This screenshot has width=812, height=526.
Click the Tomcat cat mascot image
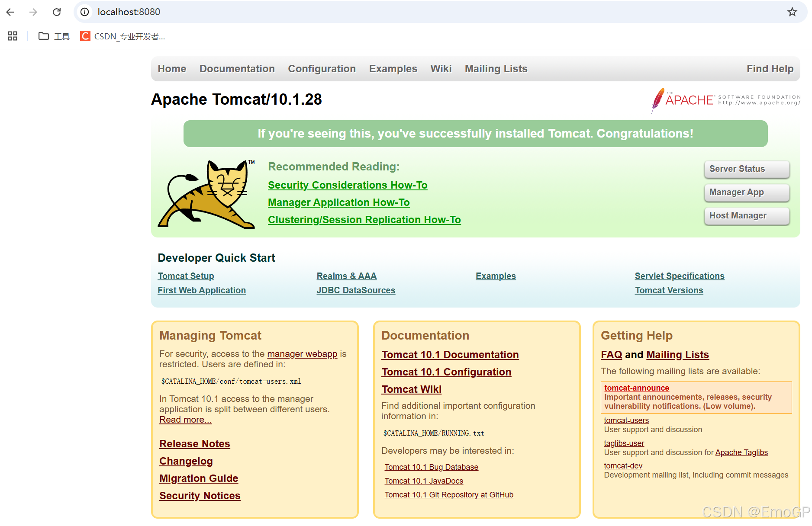[x=206, y=194]
